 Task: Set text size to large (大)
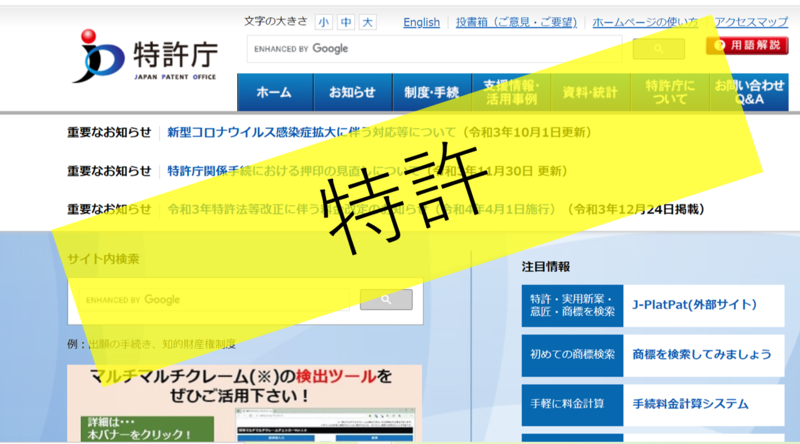[368, 22]
